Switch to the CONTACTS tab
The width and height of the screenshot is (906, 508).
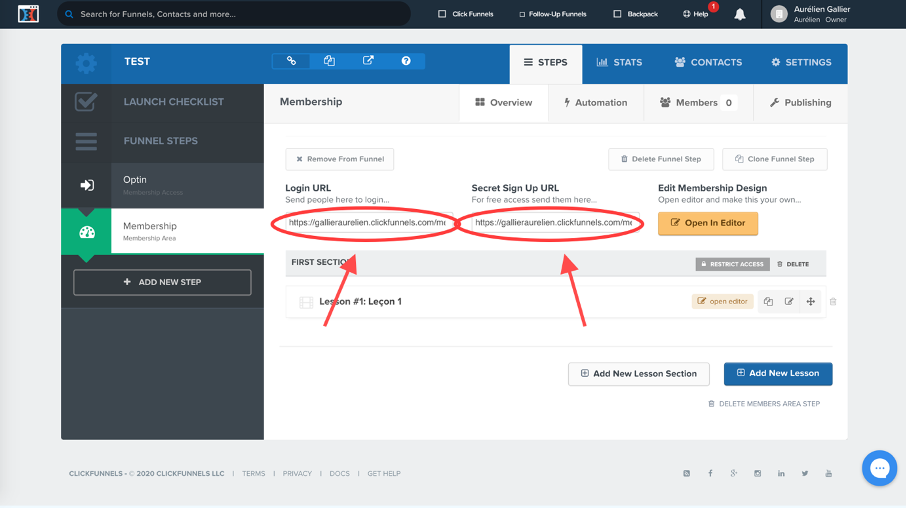[708, 62]
